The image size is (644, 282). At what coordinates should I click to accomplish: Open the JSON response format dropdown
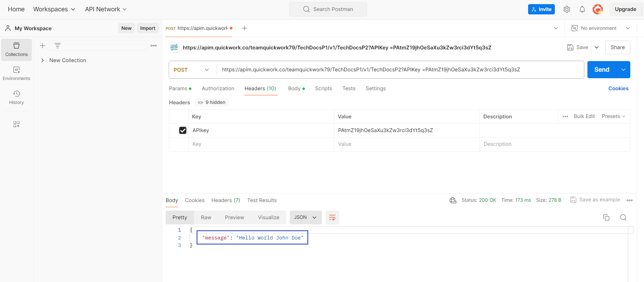(306, 218)
